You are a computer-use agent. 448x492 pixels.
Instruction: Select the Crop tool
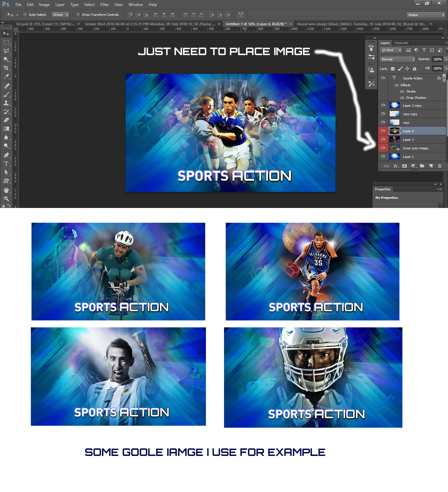pyautogui.click(x=6, y=68)
